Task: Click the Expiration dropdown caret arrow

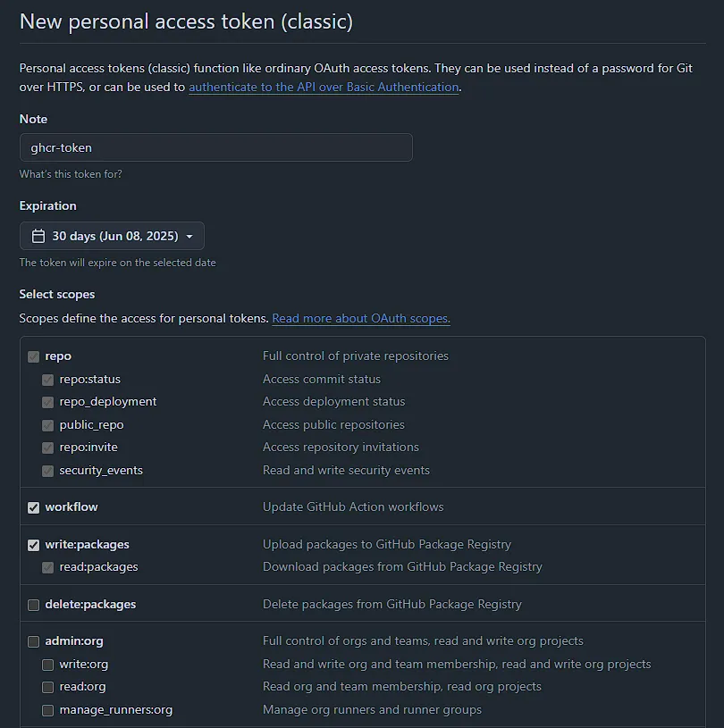Action: pyautogui.click(x=189, y=237)
